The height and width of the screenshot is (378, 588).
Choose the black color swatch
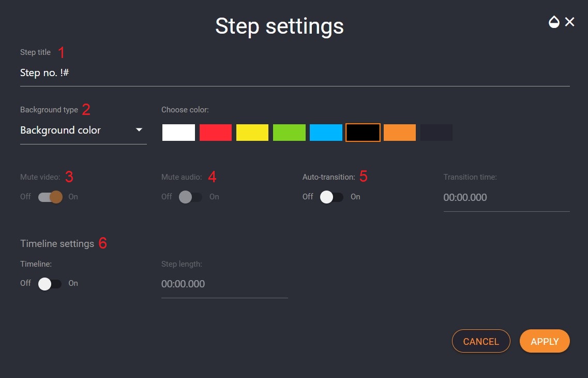point(363,133)
